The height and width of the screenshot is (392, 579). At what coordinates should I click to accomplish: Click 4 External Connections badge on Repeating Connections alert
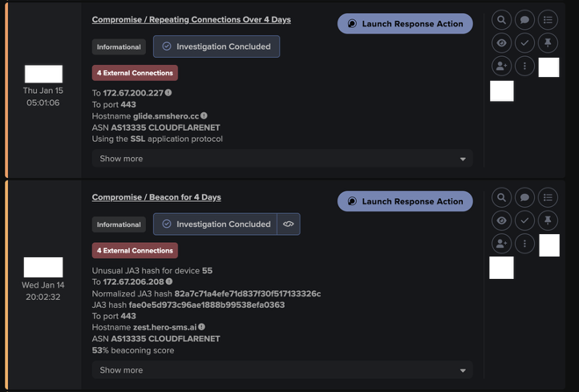(x=135, y=73)
